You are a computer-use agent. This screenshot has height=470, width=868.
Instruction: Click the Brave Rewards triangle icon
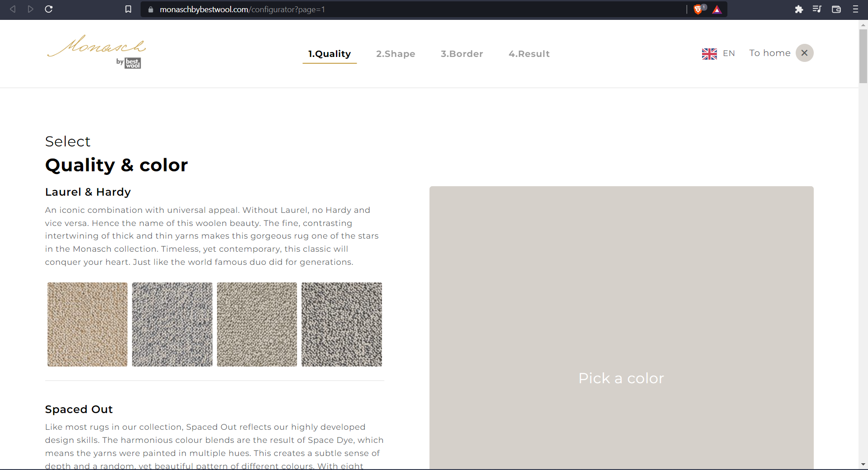tap(717, 9)
